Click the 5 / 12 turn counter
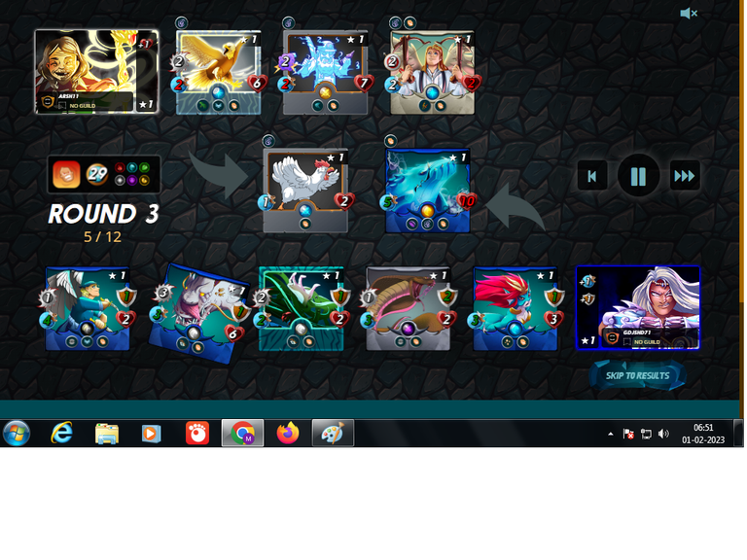Viewport: 747px width, 560px height. pos(102,236)
